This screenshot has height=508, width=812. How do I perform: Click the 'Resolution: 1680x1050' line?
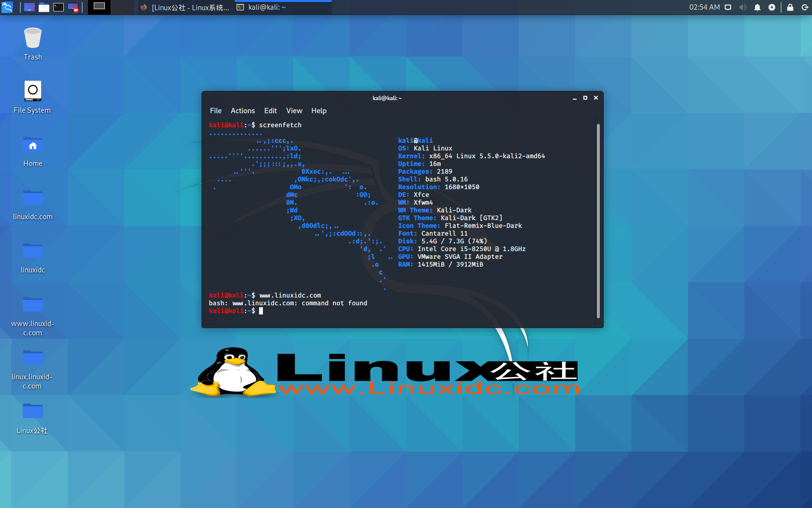coord(439,187)
